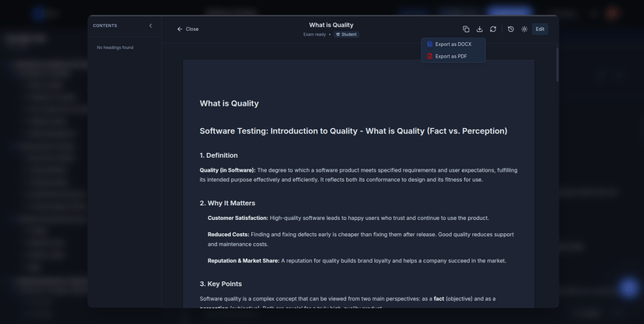Click the document body 'What is Quality' heading
Screen dimensions: 644x324
[229, 103]
